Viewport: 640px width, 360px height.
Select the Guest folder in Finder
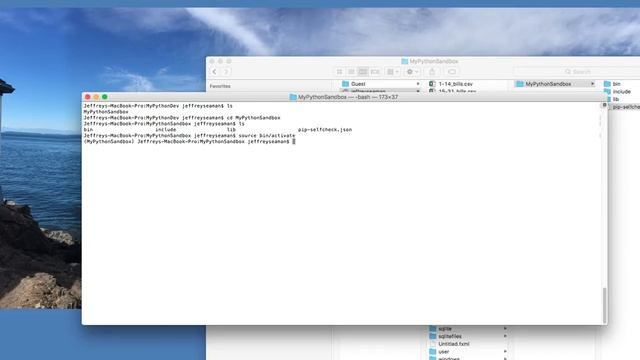358,84
